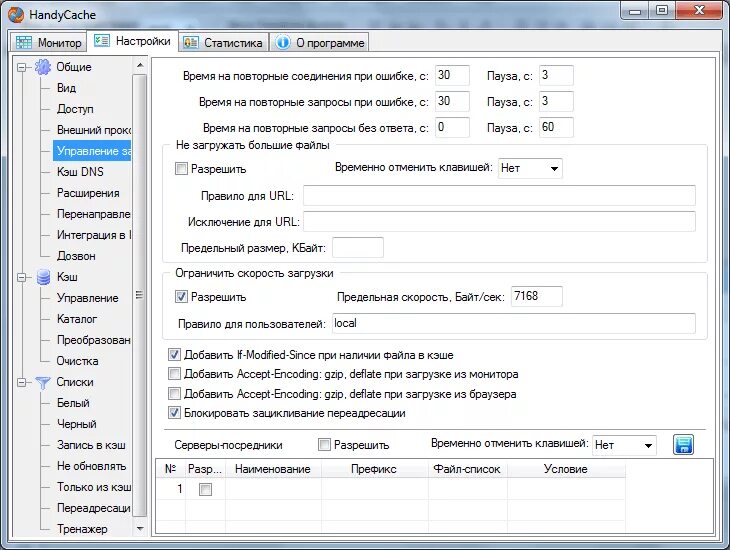Switch to the Настройки tab
Screen dimensions: 730x550
point(133,41)
